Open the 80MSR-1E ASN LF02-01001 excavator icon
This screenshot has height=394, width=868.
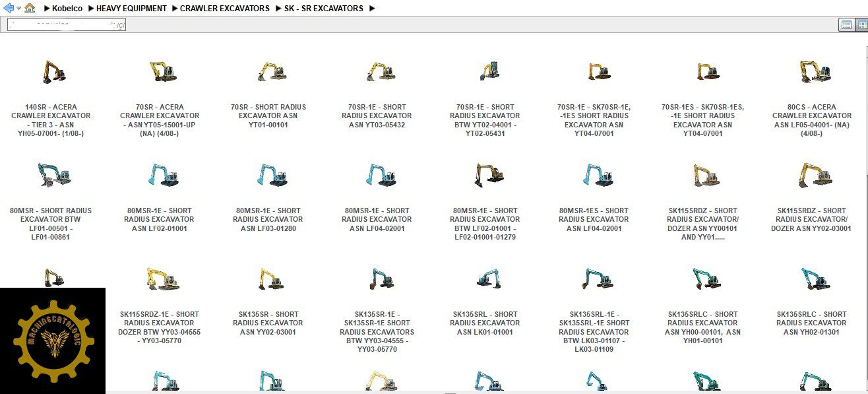(x=163, y=175)
